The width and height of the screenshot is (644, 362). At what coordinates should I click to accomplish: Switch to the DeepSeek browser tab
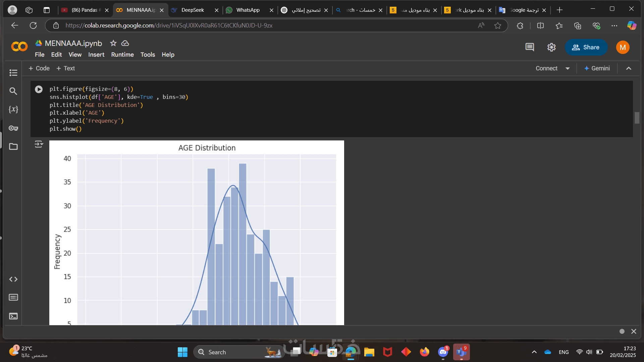point(193,10)
